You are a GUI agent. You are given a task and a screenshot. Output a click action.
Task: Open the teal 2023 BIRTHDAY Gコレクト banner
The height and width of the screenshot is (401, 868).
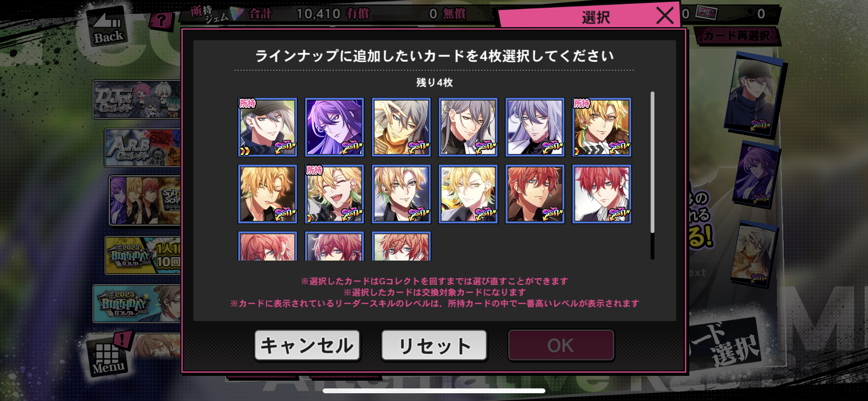point(137,304)
